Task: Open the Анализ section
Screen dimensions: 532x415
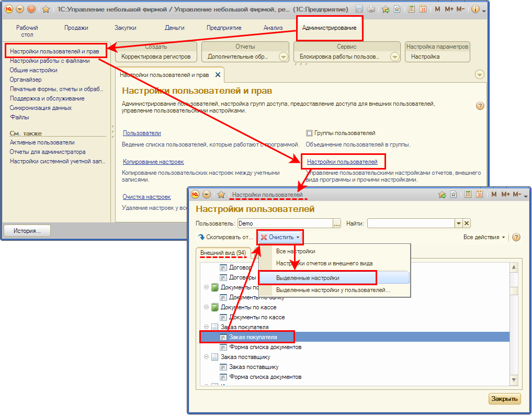Action: pos(273,28)
